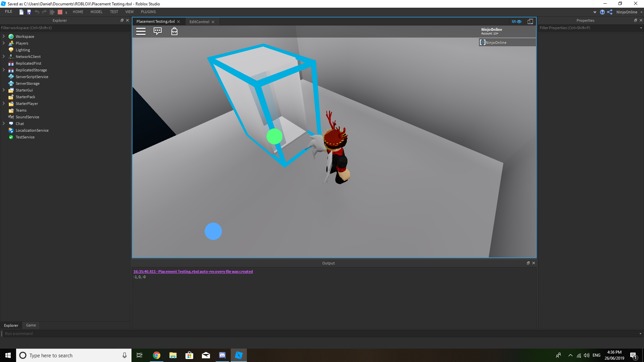This screenshot has height=362, width=644.
Task: Click the red color swatch in the toolbar
Action: 60,12
